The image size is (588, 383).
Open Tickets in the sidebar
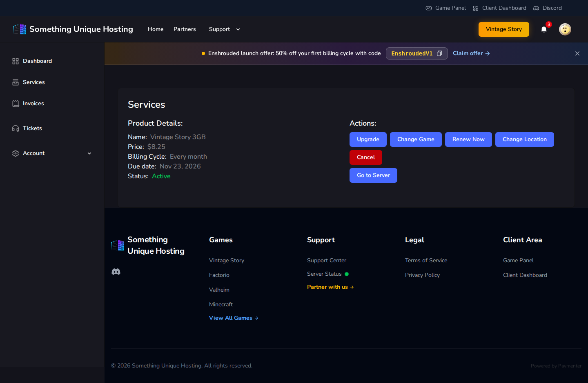coord(52,128)
